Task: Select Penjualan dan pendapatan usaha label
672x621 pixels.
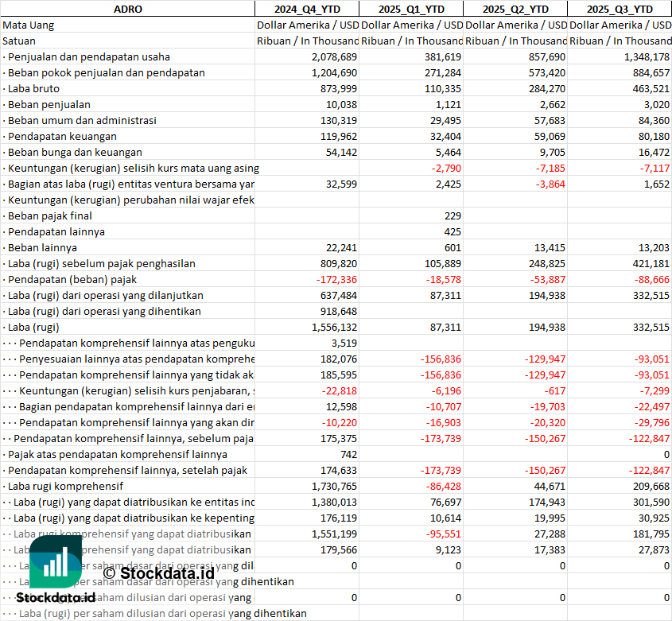Action: (x=89, y=56)
